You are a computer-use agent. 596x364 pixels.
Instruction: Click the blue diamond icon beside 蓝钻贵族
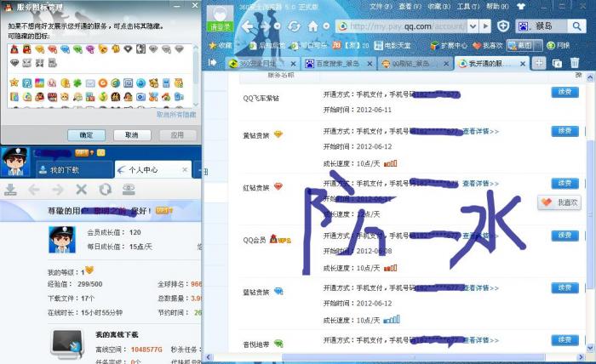click(278, 291)
